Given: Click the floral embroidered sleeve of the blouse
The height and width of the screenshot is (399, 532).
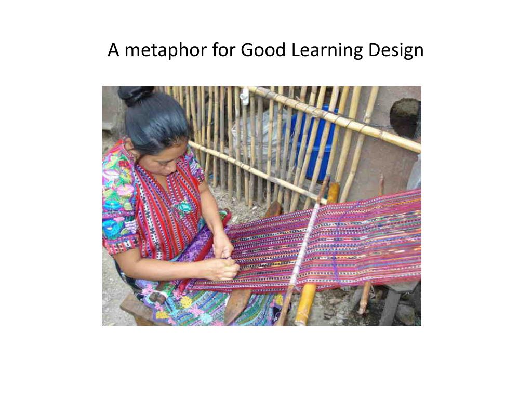Looking at the screenshot, I should coord(117,200).
